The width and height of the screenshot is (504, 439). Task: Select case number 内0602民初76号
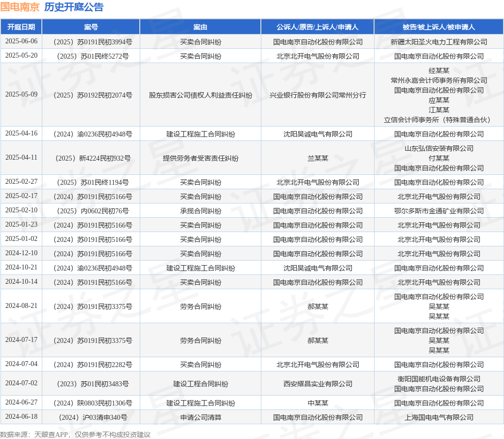pos(93,211)
